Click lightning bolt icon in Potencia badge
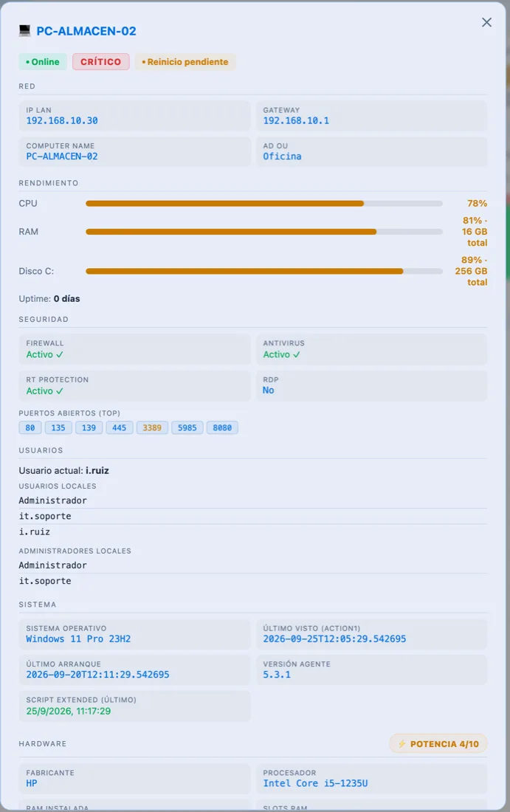The image size is (510, 812). pyautogui.click(x=402, y=744)
